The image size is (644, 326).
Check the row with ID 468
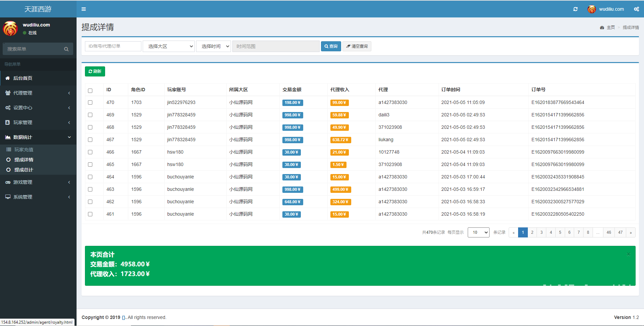point(90,127)
